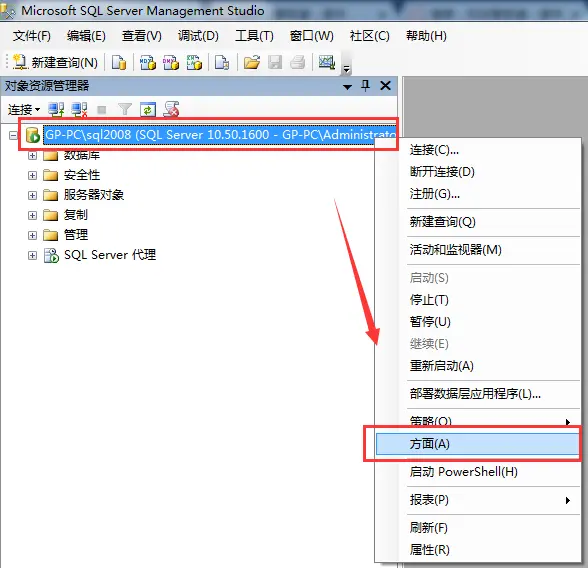Expand the 数据库 folder node

tap(33, 155)
